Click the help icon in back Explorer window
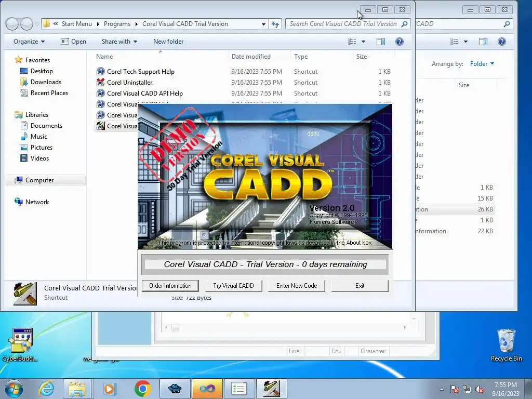Viewport: 532px width, 399px height. pyautogui.click(x=502, y=42)
